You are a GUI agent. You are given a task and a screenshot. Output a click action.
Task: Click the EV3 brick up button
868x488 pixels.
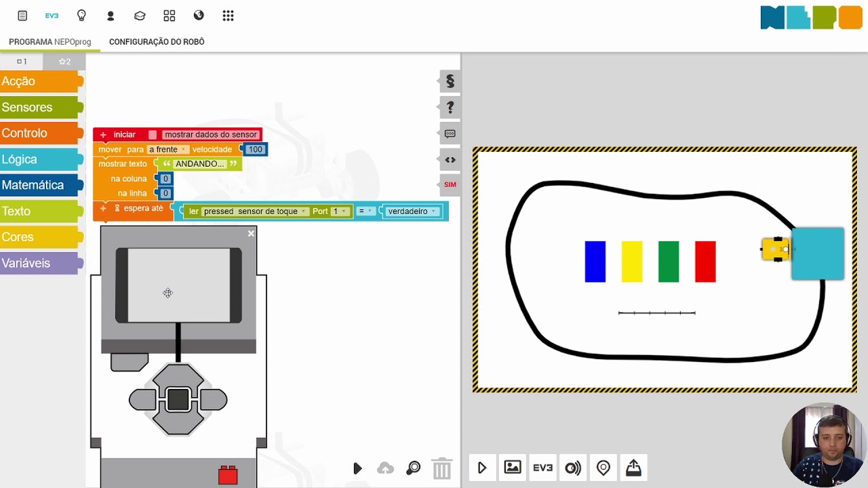pos(178,378)
